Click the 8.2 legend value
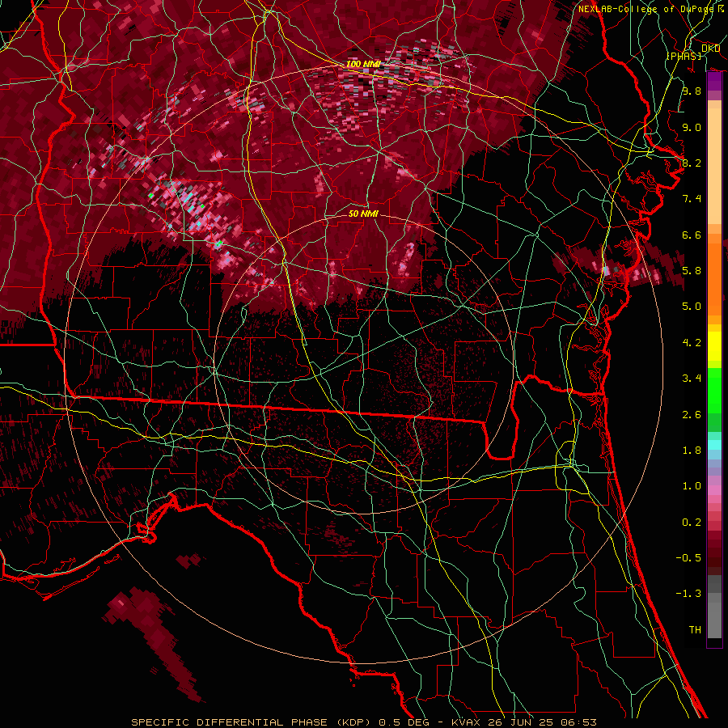This screenshot has height=728, width=728. point(692,163)
